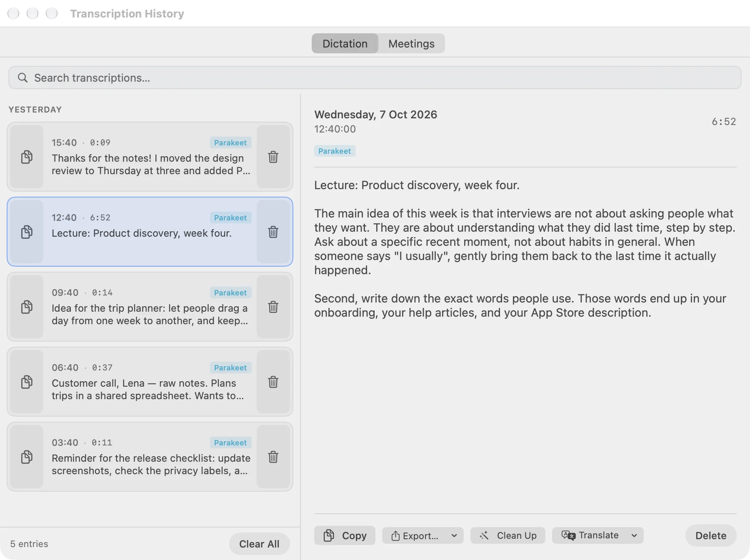Focus the Search transcriptions field
The image size is (750, 560).
coord(375,77)
